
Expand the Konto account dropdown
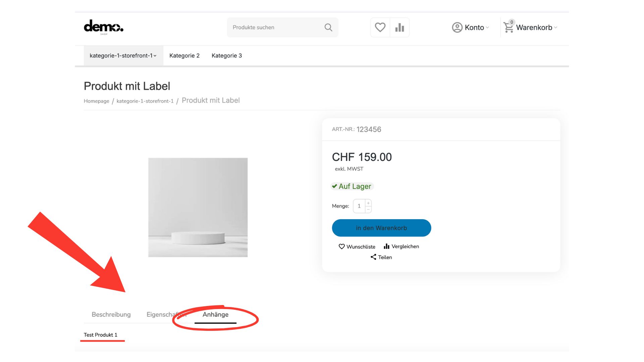[471, 27]
